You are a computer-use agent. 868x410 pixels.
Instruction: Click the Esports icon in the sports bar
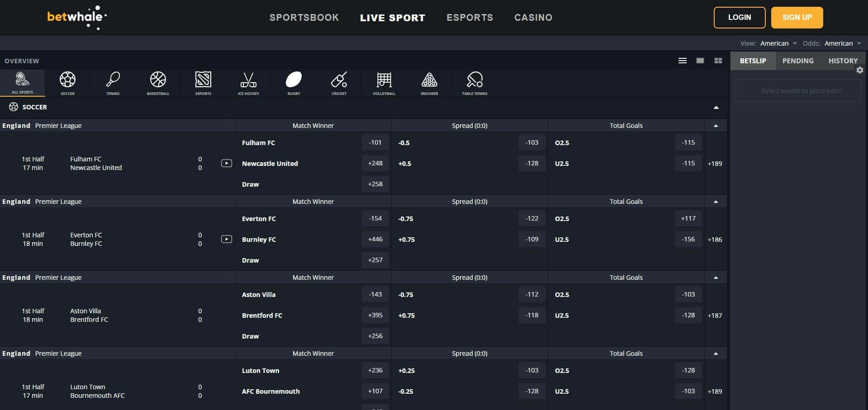pyautogui.click(x=203, y=83)
